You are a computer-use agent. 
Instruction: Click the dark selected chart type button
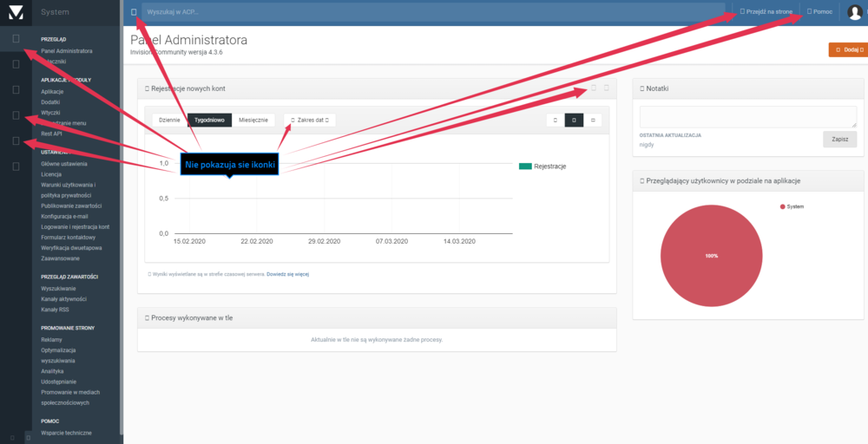pos(574,120)
